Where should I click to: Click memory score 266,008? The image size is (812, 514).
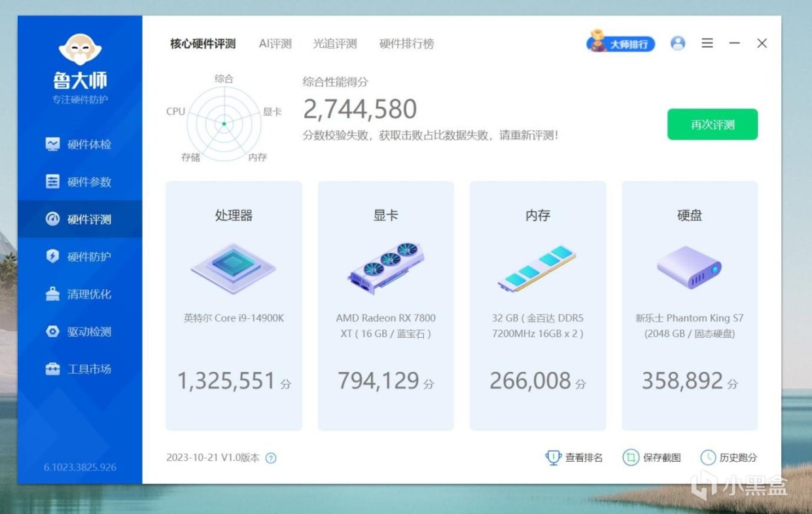(530, 380)
